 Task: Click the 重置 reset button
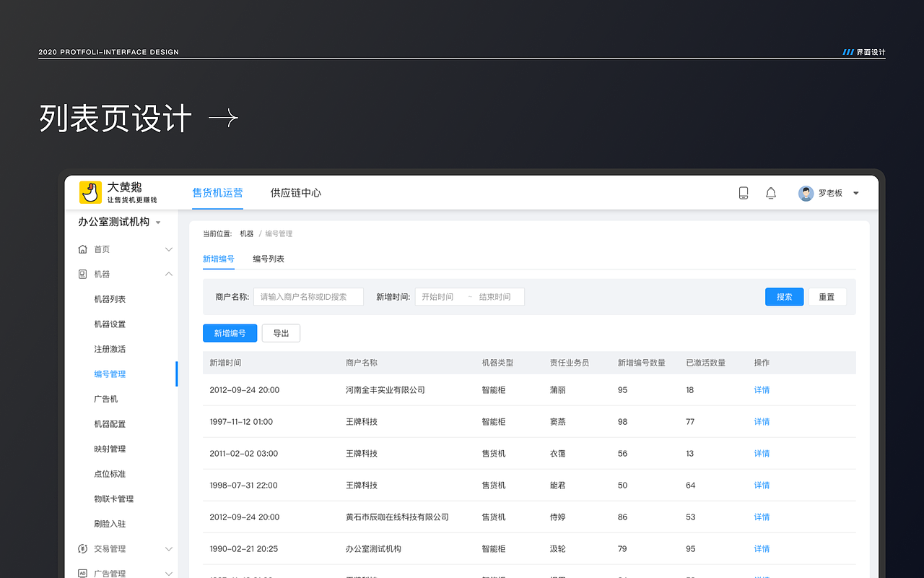coord(827,297)
